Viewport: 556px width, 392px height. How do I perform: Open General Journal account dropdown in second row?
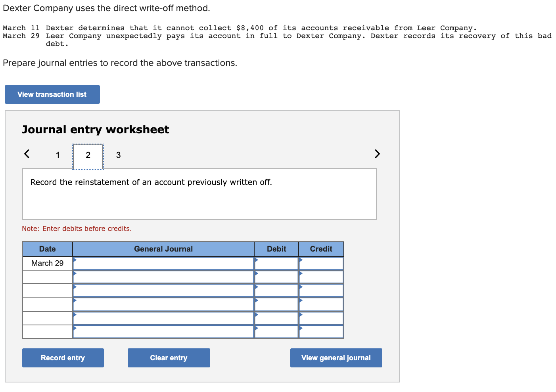(x=163, y=277)
